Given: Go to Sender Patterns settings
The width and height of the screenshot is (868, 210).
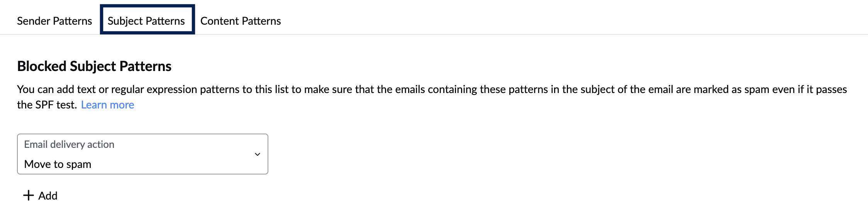Looking at the screenshot, I should click(54, 21).
